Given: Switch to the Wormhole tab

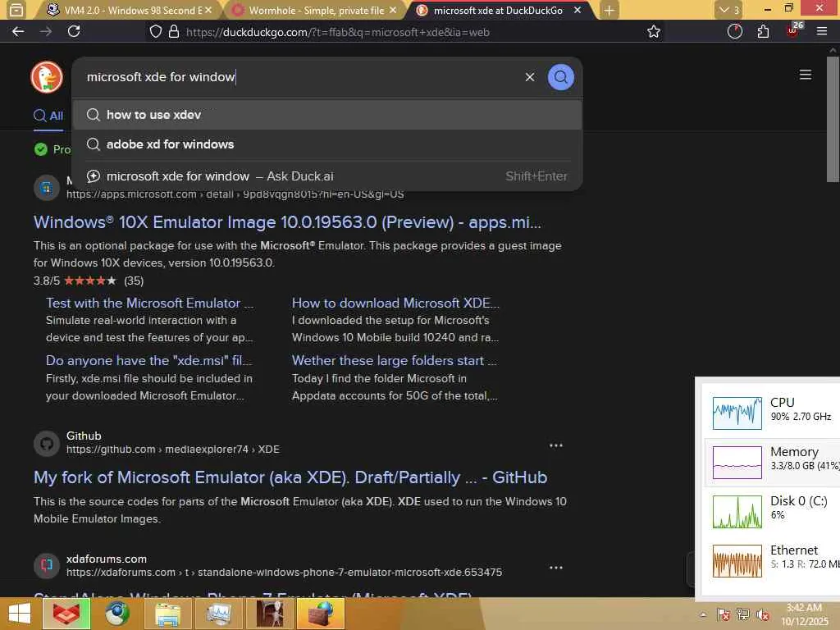Looking at the screenshot, I should pyautogui.click(x=316, y=10).
